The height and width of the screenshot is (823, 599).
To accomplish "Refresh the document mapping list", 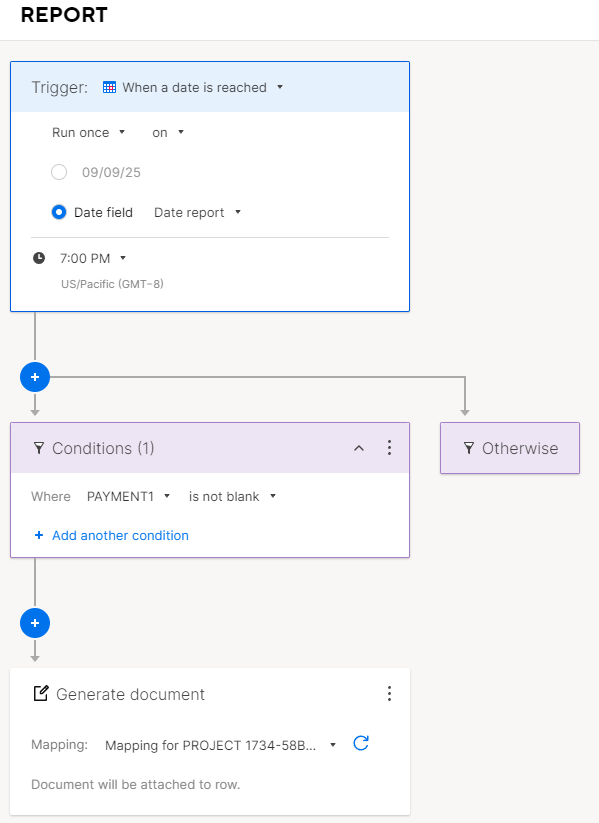I will click(361, 743).
